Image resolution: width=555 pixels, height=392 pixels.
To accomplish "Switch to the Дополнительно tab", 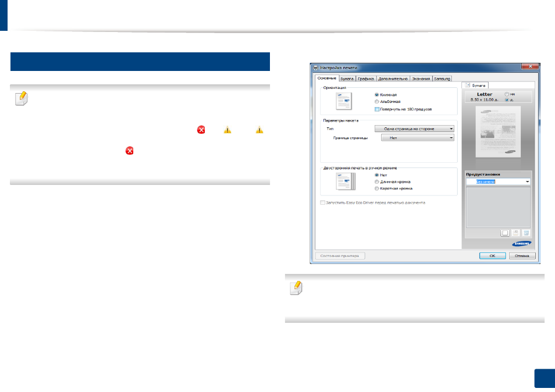I will (x=393, y=79).
